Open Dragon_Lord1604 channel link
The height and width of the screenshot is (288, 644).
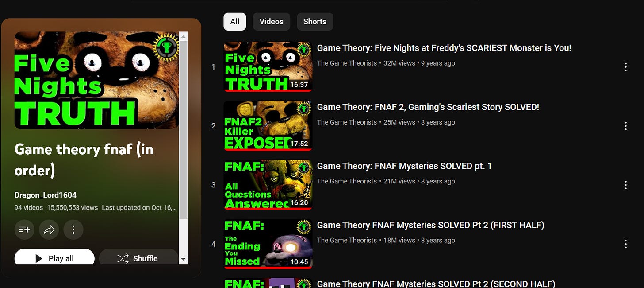46,195
